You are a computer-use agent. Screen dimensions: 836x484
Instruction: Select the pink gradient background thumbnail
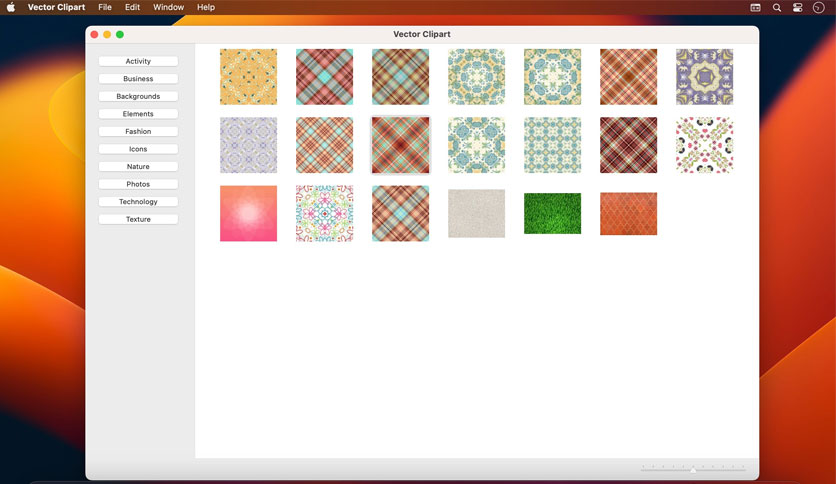(248, 213)
